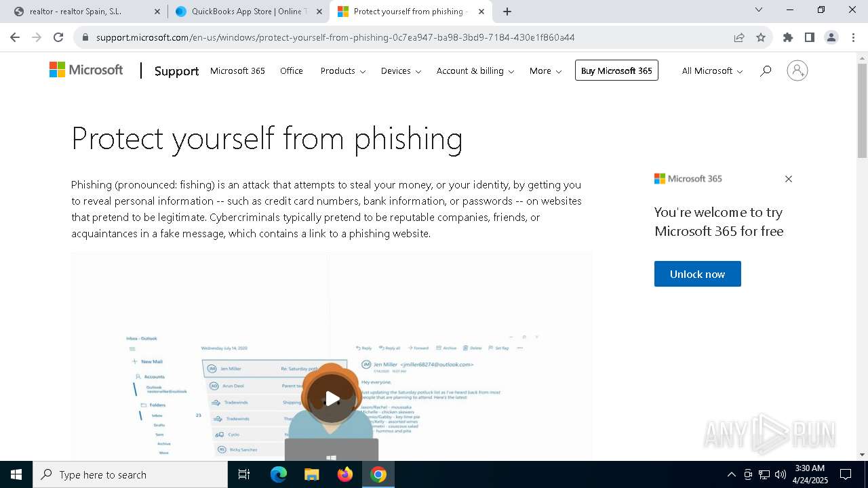Open Chrome profile icon
The height and width of the screenshot is (488, 868).
[x=831, y=37]
